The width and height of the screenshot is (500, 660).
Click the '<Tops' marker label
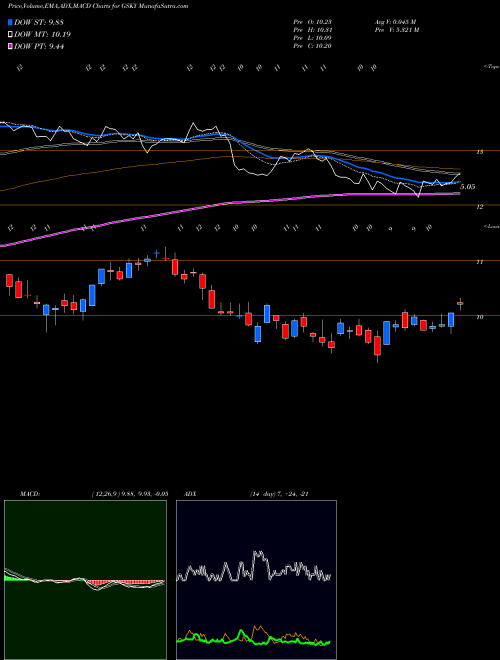491,67
